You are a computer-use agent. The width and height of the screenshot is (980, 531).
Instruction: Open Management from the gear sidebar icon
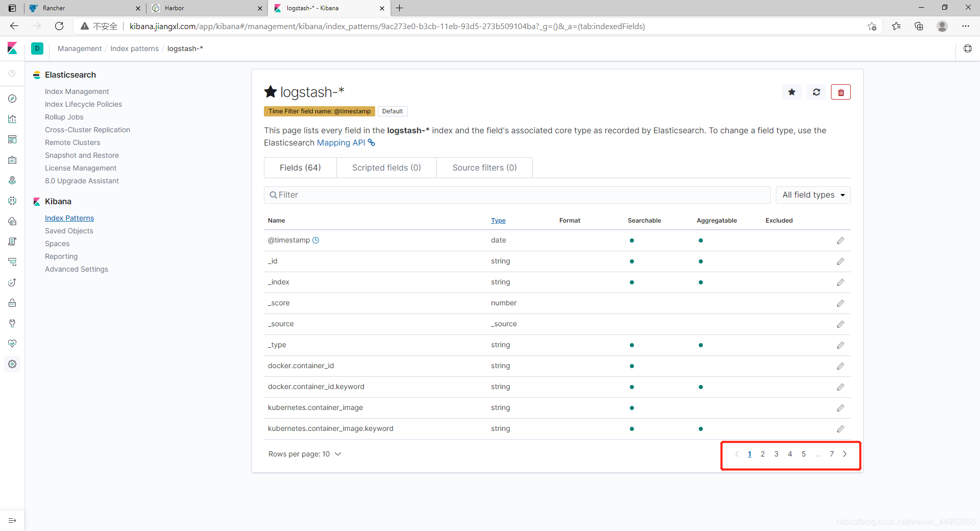[x=12, y=364]
